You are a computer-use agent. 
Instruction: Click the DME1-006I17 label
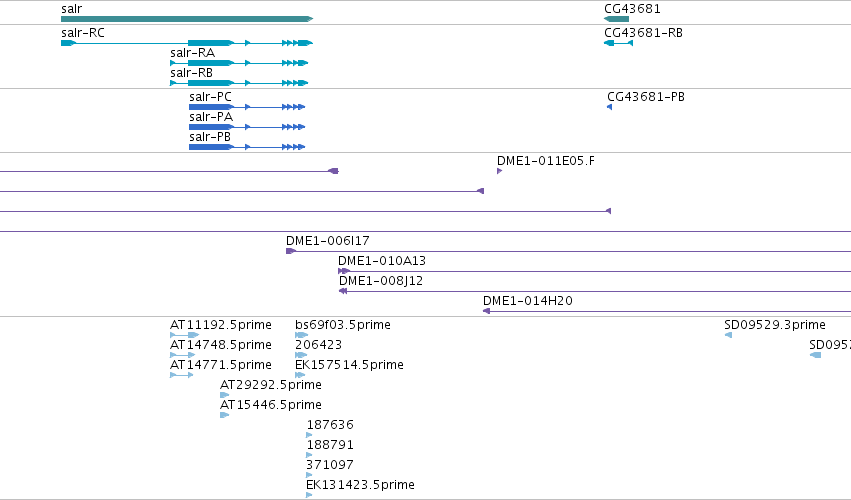pos(328,240)
